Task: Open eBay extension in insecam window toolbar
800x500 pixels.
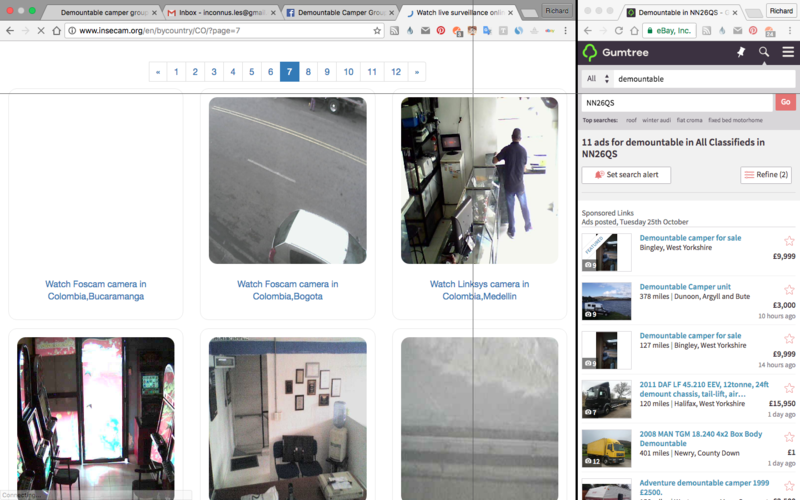Action: [549, 31]
